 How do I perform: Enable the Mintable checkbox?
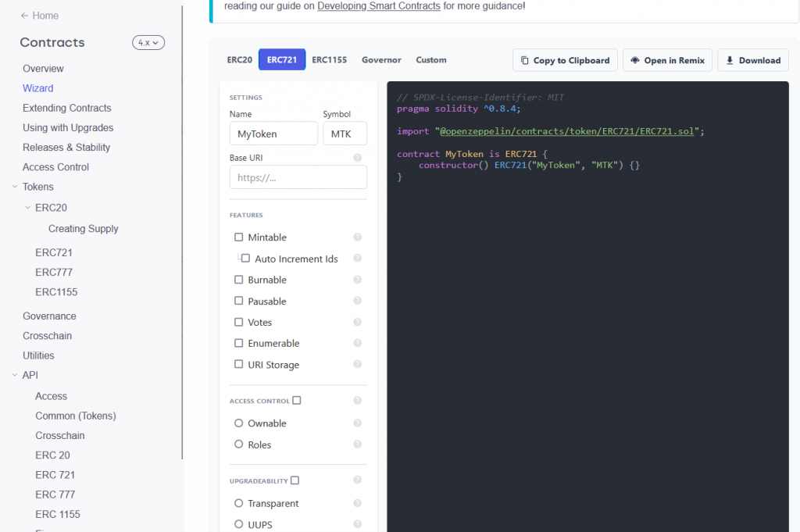[239, 237]
